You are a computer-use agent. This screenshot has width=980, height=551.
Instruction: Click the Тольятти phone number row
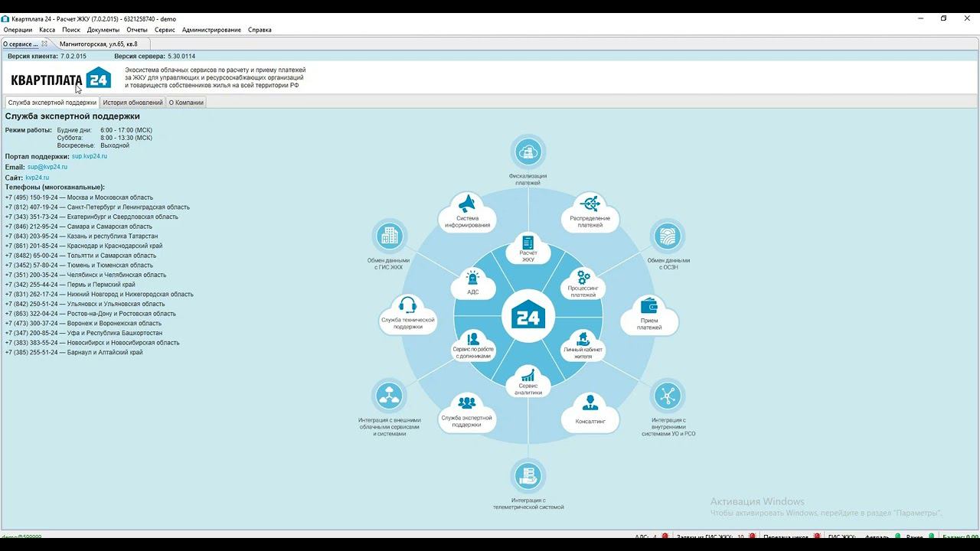click(80, 256)
